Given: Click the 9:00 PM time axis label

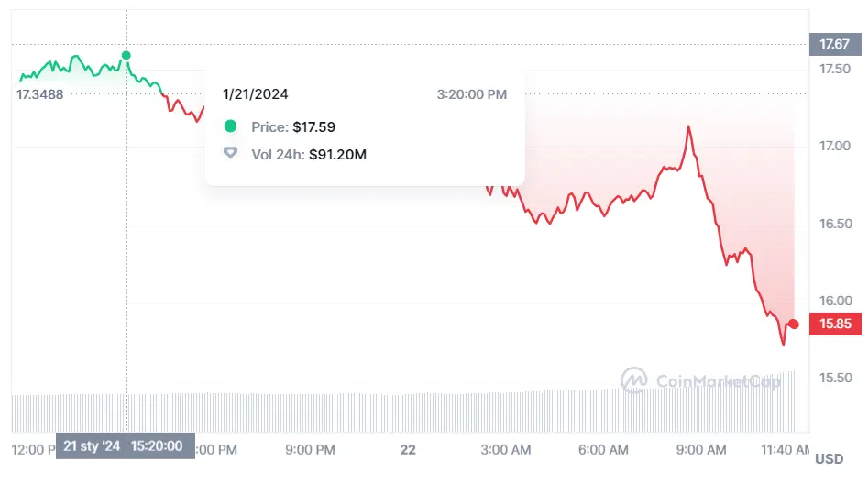Looking at the screenshot, I should (x=310, y=450).
